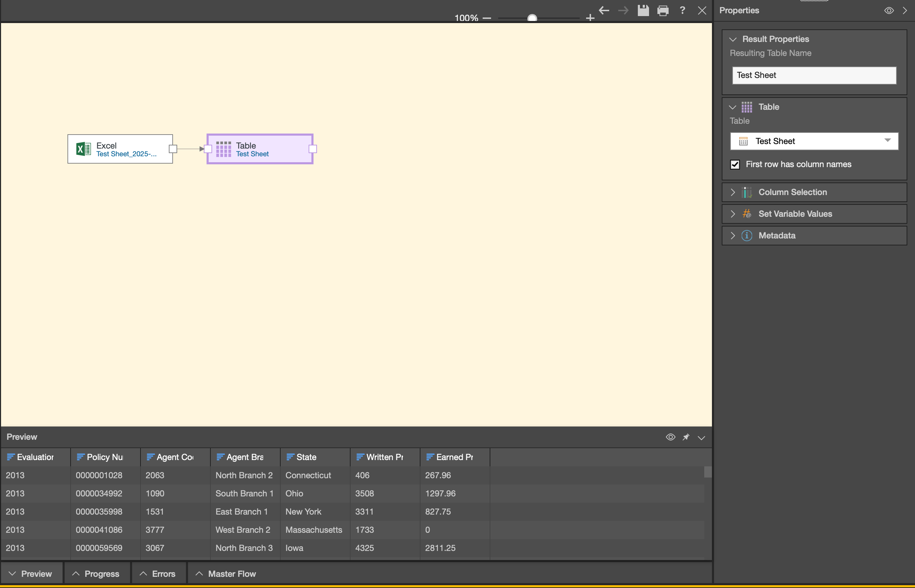This screenshot has width=915, height=588.
Task: Click the undo back arrow in toolbar
Action: (604, 11)
